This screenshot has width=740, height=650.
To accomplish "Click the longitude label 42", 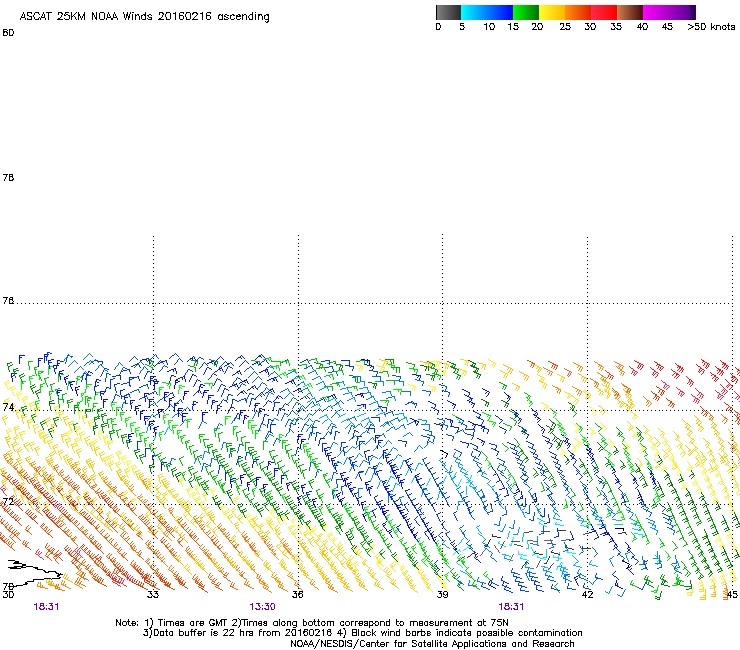I will click(x=587, y=594).
